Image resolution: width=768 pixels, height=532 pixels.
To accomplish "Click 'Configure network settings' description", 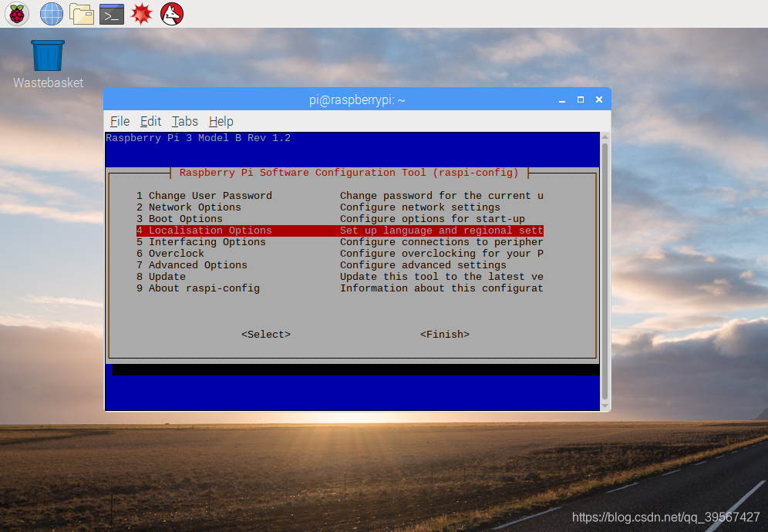I will (x=420, y=207).
